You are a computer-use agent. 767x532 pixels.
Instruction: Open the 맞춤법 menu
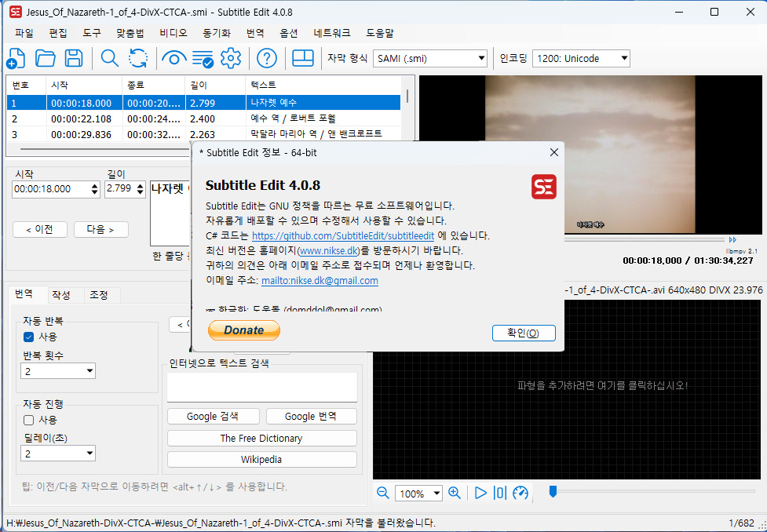tap(130, 33)
